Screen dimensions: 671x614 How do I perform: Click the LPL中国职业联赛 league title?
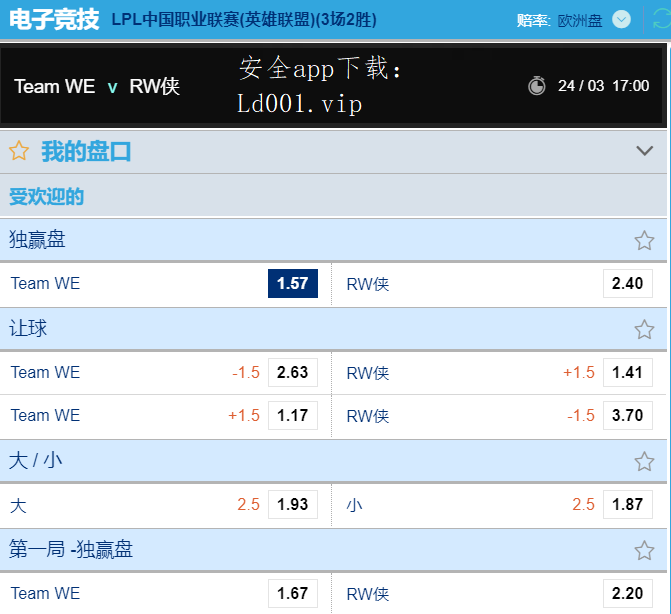coord(244,20)
